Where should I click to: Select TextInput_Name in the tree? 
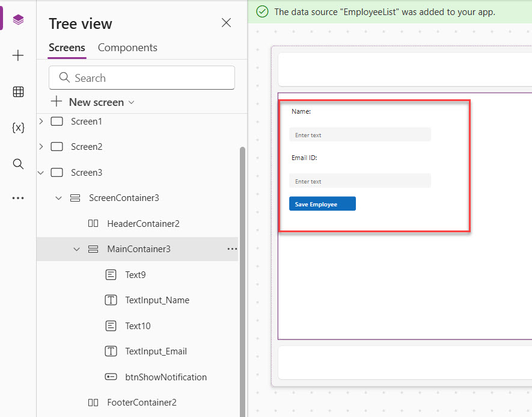[x=157, y=300]
